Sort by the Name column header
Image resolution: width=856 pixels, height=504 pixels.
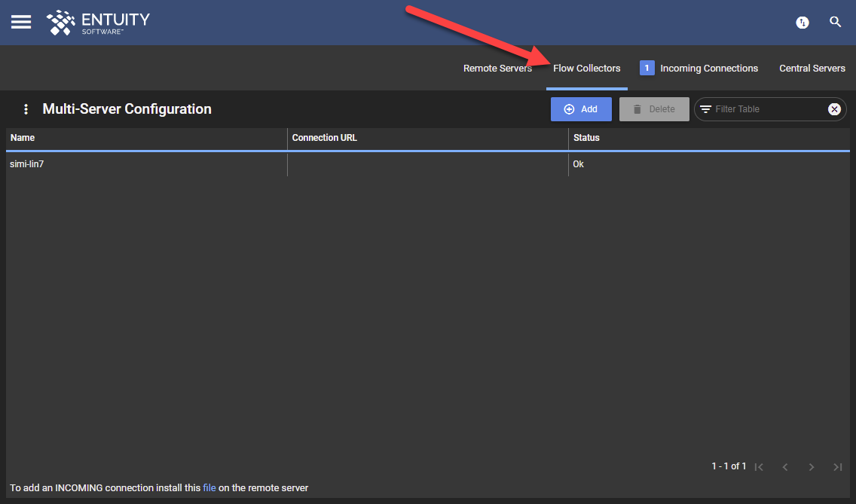click(146, 138)
